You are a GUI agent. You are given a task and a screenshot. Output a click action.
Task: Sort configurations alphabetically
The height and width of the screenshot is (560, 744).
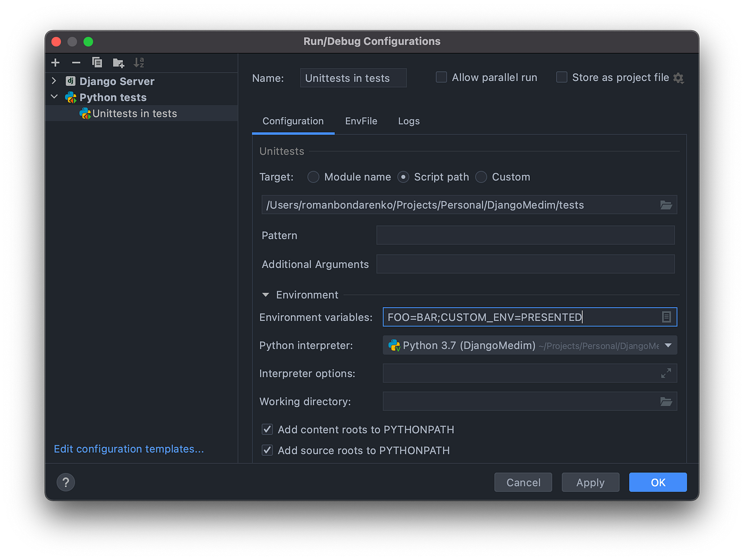coord(139,62)
